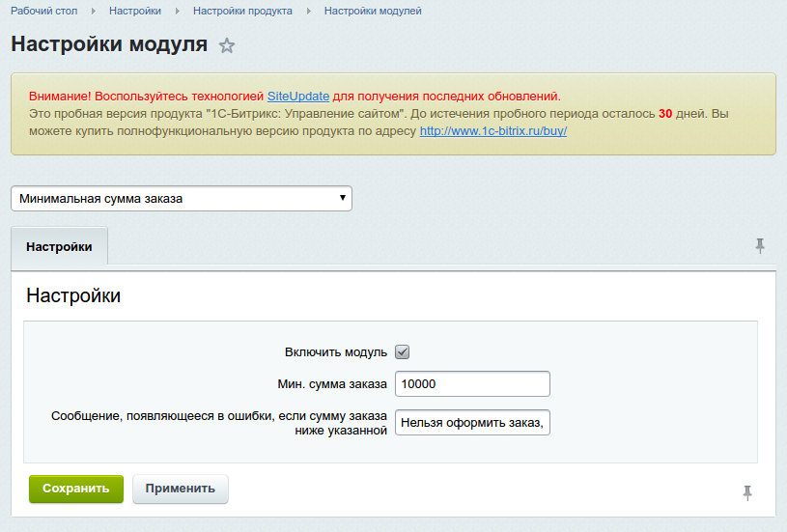Open the Минимальная сумма заказа module dropdown
The width and height of the screenshot is (787, 532).
pyautogui.click(x=182, y=198)
